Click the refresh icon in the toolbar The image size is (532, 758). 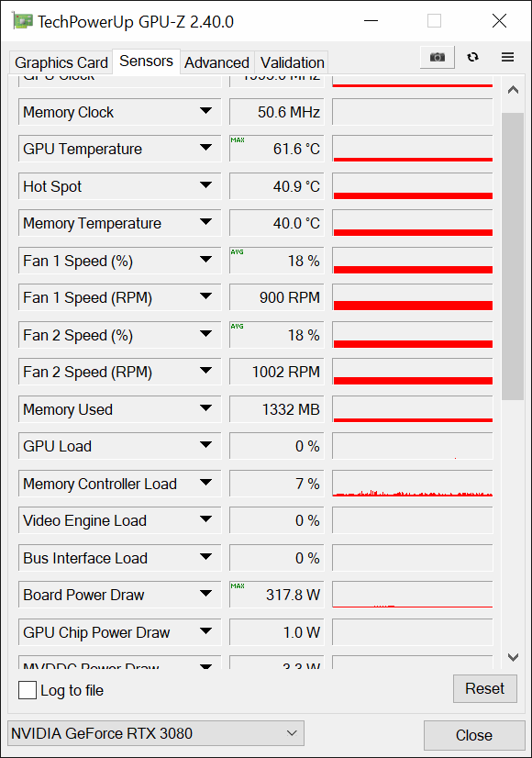(473, 57)
